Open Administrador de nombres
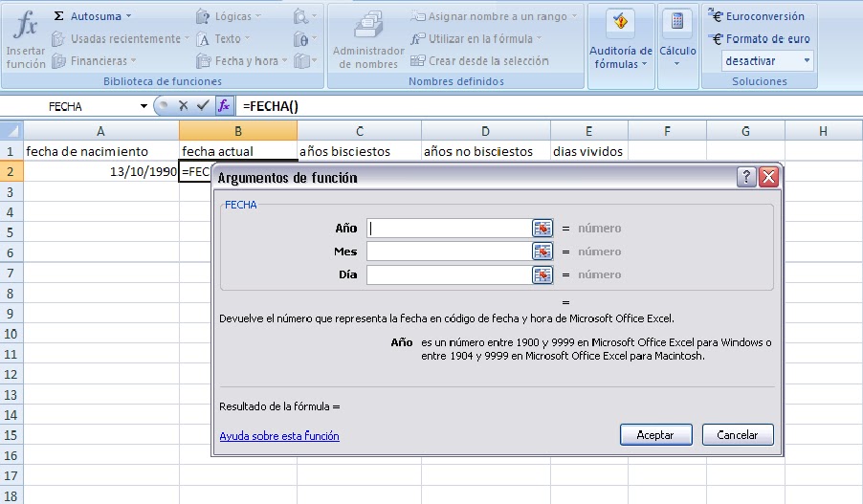The image size is (863, 504). pyautogui.click(x=368, y=39)
